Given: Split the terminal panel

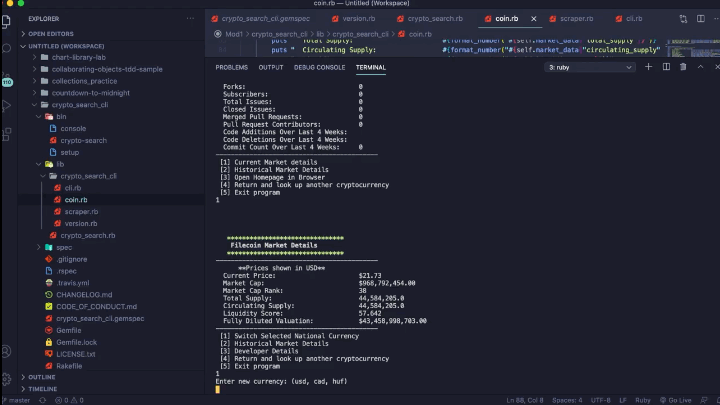Looking at the screenshot, I should click(x=666, y=67).
